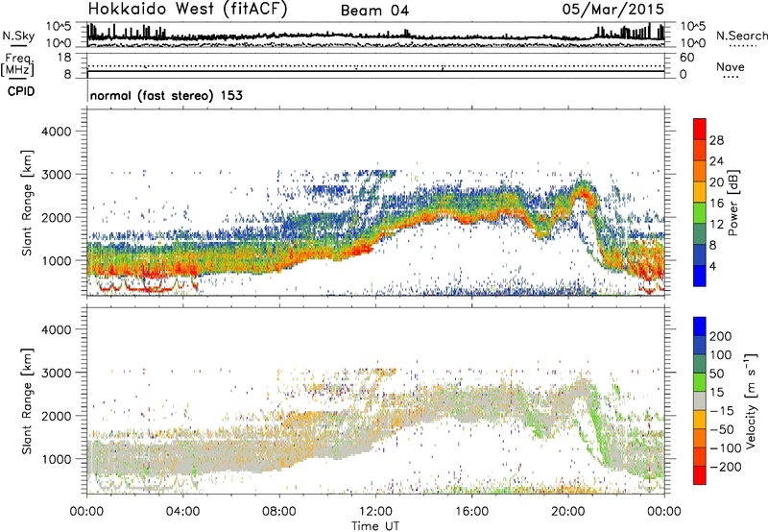Viewport: 768px width, 532px height.
Task: Click the 2000 tick on velocity panel
Action: (x=57, y=416)
